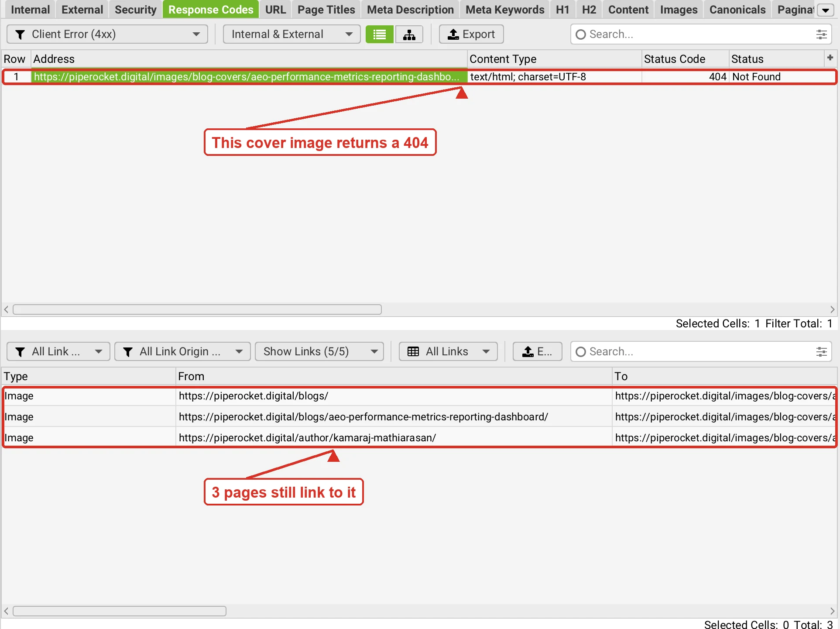This screenshot has height=629, width=840.
Task: Click the Address column header
Action: (249, 59)
